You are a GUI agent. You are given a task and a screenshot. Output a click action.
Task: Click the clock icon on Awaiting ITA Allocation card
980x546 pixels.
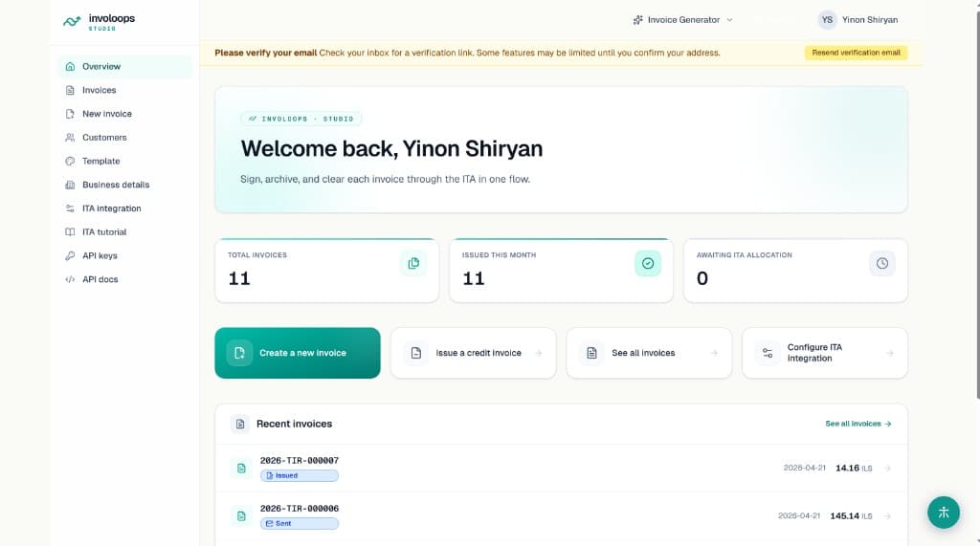[881, 263]
